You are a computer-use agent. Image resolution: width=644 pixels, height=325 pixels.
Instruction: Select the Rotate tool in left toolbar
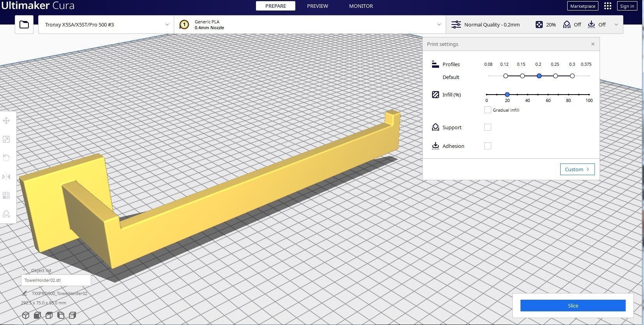pyautogui.click(x=6, y=158)
